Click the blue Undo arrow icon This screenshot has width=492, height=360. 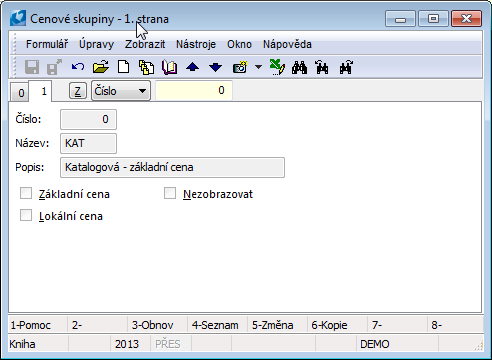click(78, 67)
